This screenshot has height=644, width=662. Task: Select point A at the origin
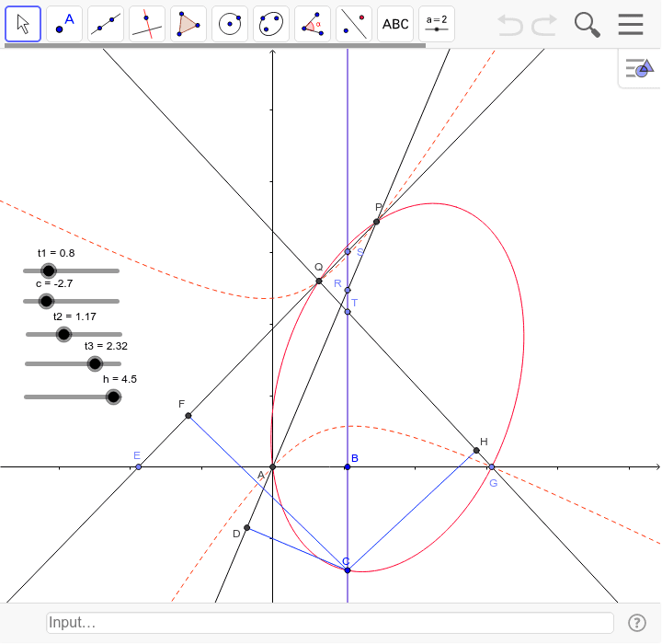coord(273,467)
